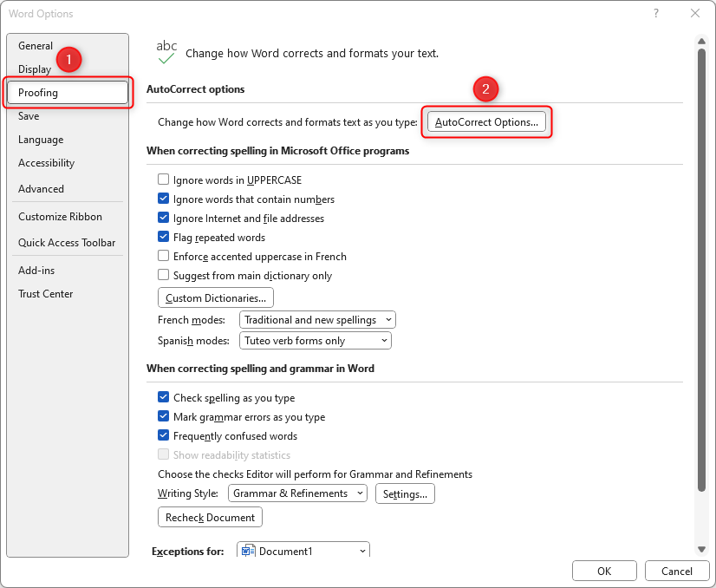
Task: Enable Suggest from main dictionary only
Action: tap(164, 275)
